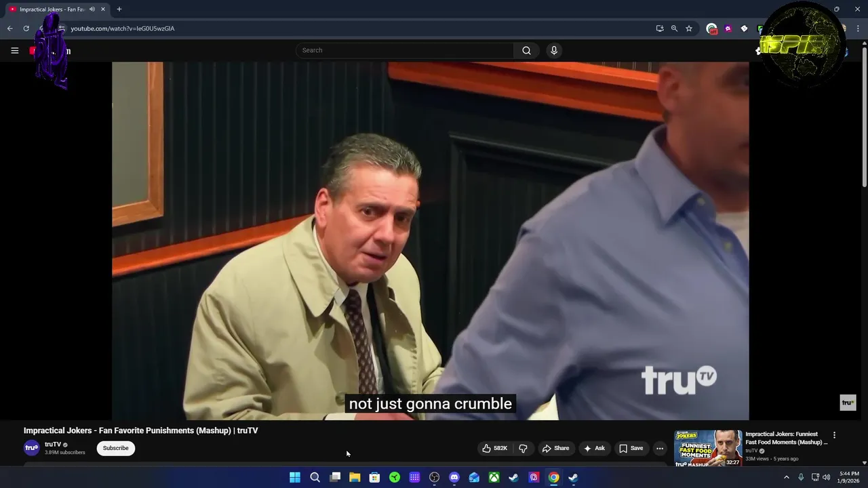The image size is (868, 488).
Task: Open the YouTube hamburger guide menu
Action: [x=14, y=50]
